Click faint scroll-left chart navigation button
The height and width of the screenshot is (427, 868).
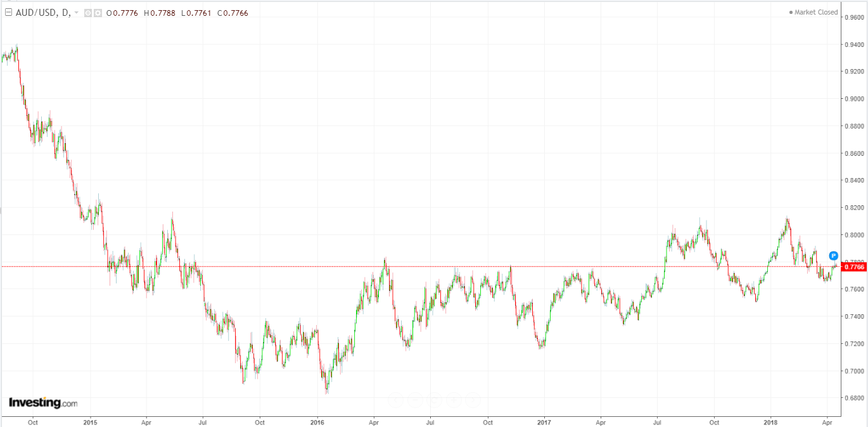(395, 400)
